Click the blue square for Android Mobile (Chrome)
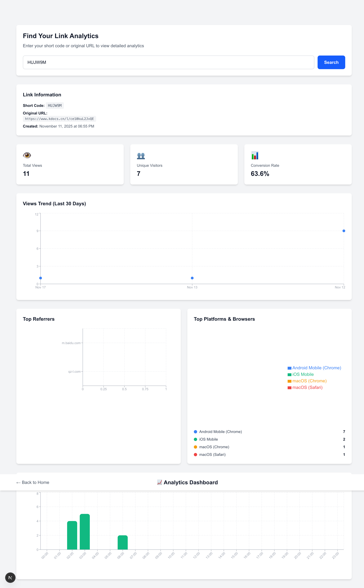 289,368
